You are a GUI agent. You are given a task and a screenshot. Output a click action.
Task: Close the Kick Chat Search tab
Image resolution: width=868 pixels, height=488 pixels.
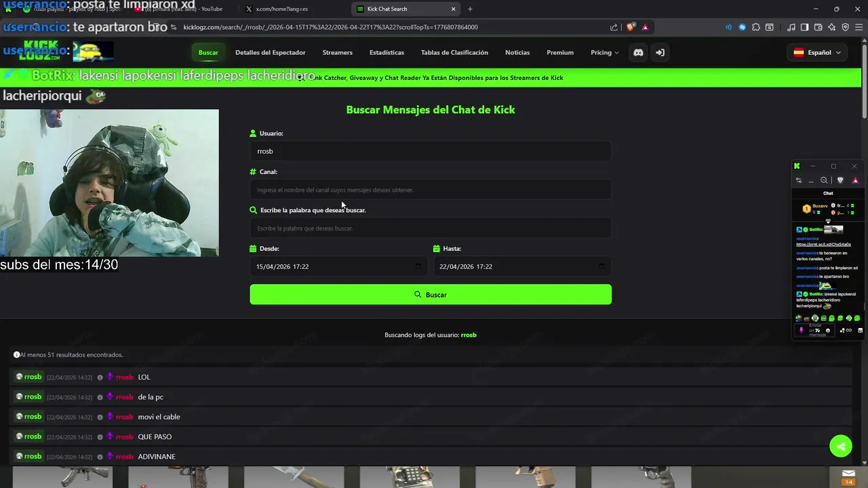pyautogui.click(x=453, y=9)
